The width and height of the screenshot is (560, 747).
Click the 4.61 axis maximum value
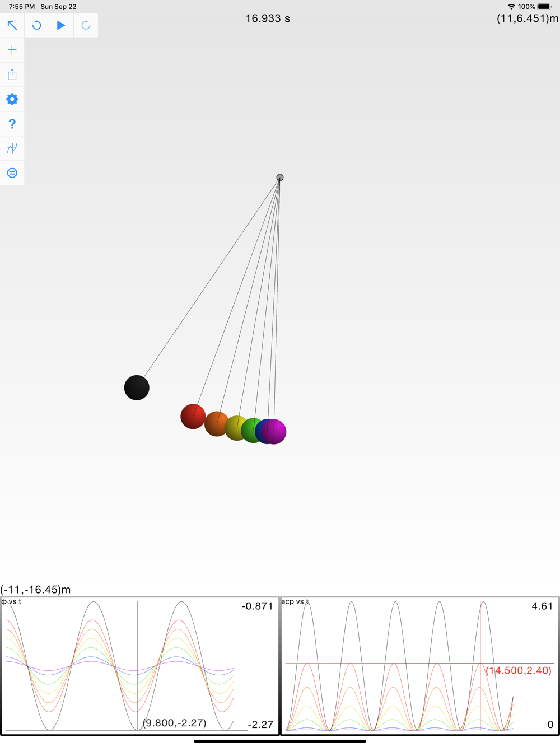tap(542, 606)
